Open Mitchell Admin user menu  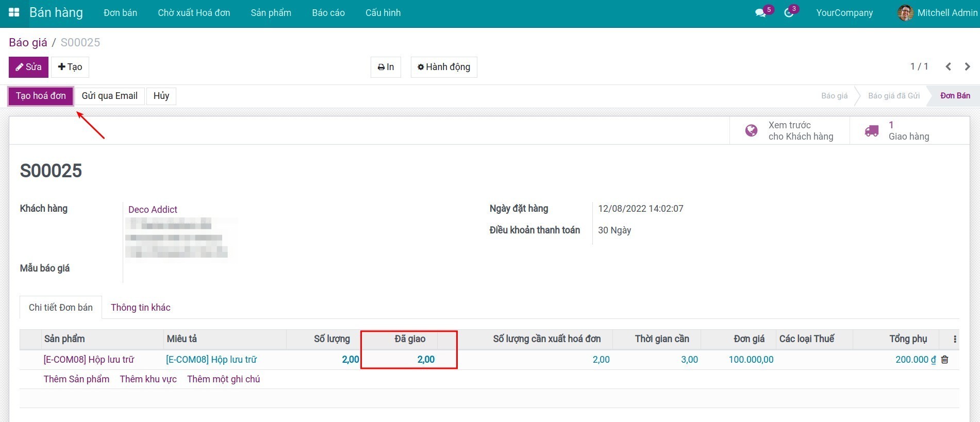(938, 13)
